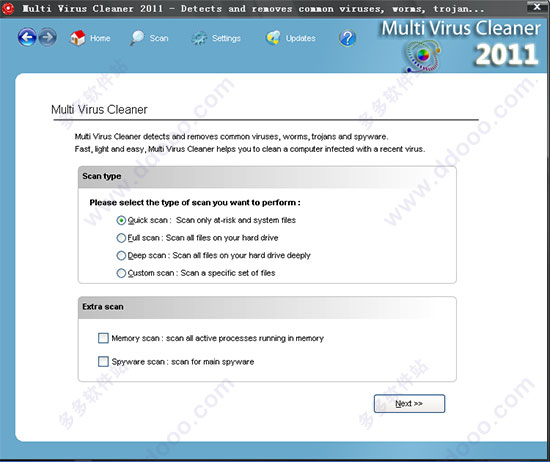The image size is (550, 462).
Task: Click the 'Multi Virus Cleaner' page heading
Action: pos(99,109)
